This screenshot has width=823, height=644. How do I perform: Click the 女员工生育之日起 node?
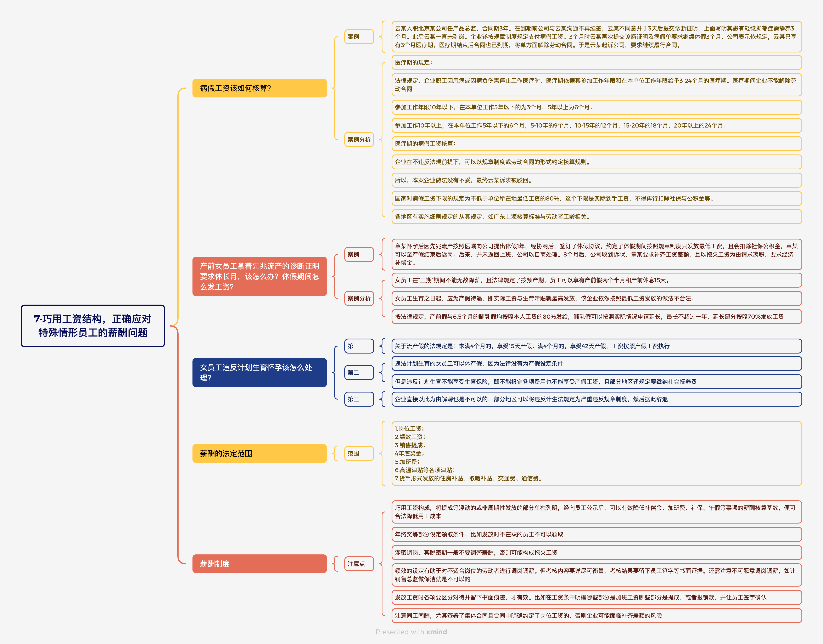click(597, 298)
